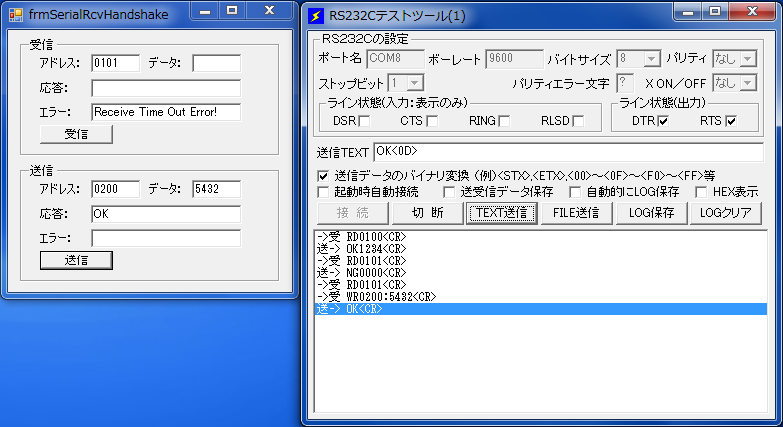Click the frmSerialRcvHandshake window form icon

[16, 14]
